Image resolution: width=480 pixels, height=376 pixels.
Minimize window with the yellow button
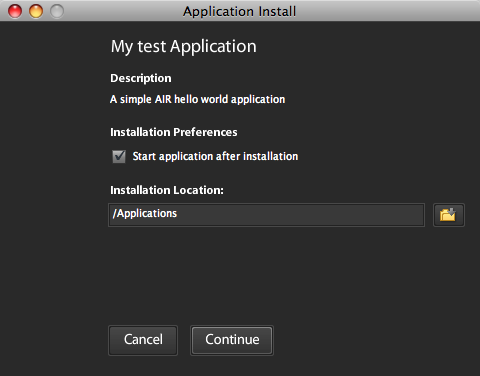coord(36,11)
